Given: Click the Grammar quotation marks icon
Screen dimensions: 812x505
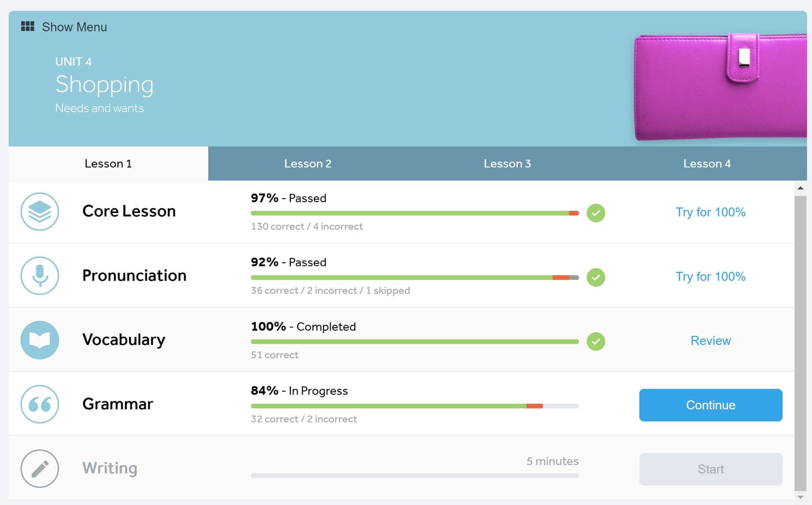Looking at the screenshot, I should point(40,404).
